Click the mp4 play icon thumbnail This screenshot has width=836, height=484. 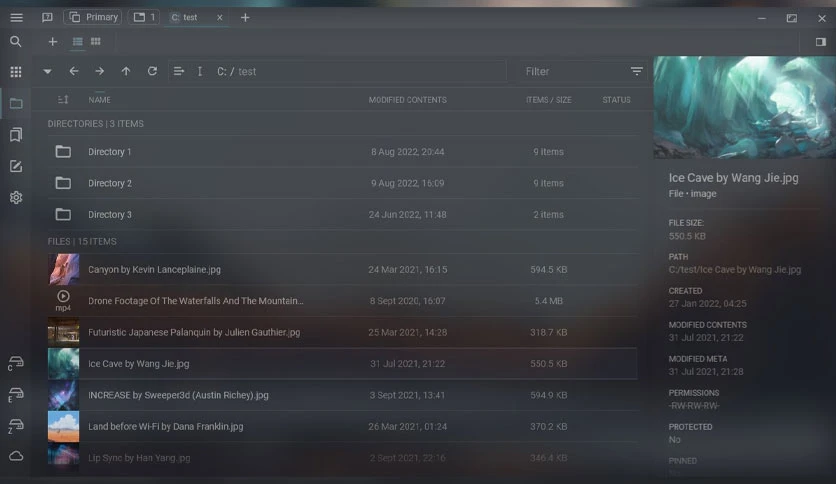[63, 301]
